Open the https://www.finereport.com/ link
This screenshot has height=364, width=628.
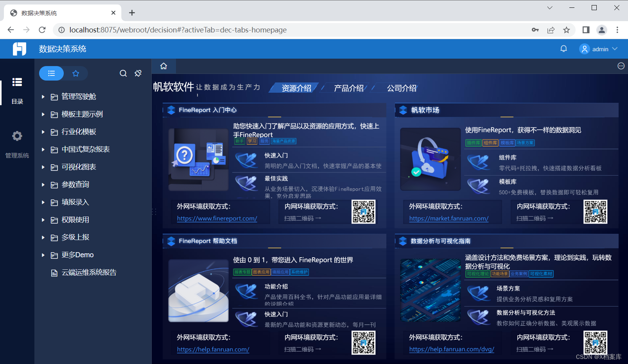[217, 219]
